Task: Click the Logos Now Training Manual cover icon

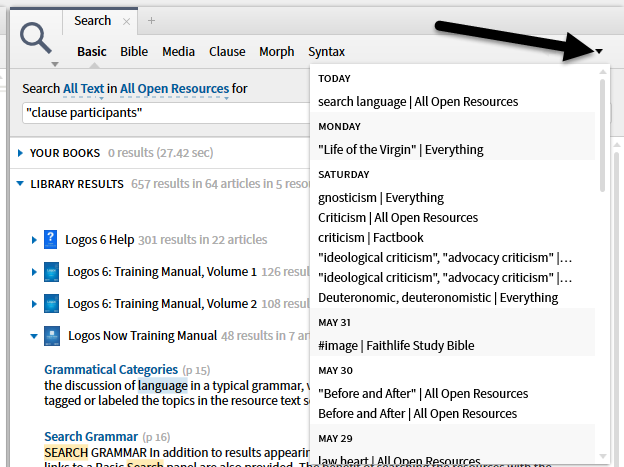Action: (52, 336)
